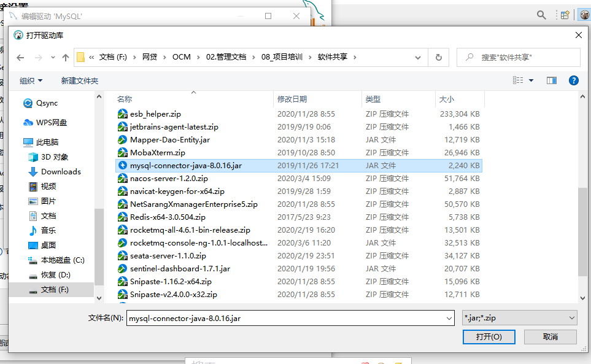Viewport: 591px width, 364px height.
Task: Click the 打开(O) button
Action: (489, 337)
